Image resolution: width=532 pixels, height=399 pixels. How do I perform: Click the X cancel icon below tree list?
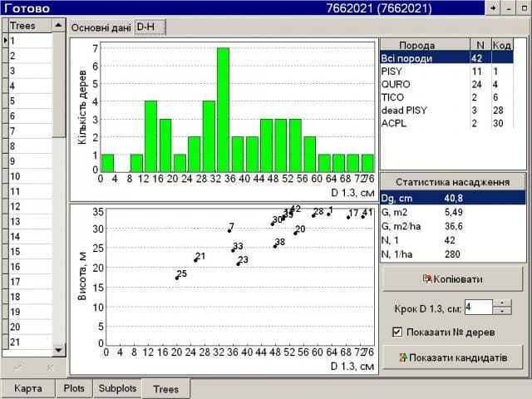tap(49, 367)
